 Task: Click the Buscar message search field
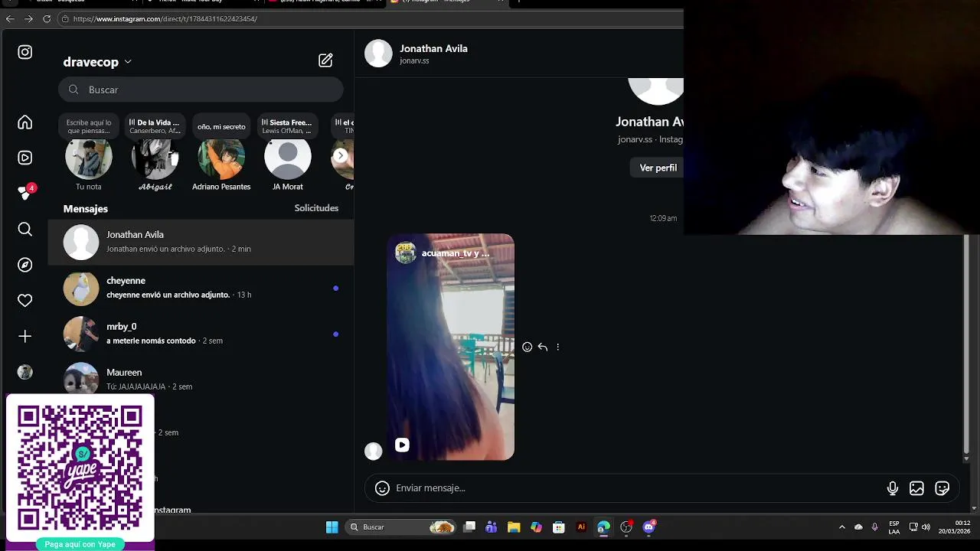coord(201,90)
